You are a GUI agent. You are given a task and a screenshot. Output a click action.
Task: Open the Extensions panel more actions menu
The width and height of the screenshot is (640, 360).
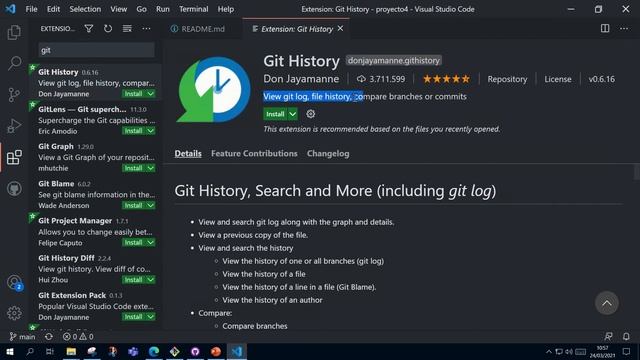[x=146, y=29]
